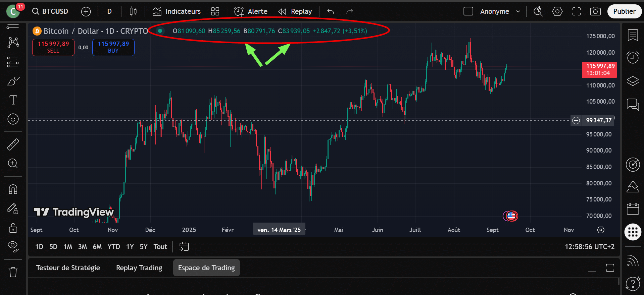Expand the Anonyme layout dropdown
The height and width of the screenshot is (295, 644).
pyautogui.click(x=518, y=11)
